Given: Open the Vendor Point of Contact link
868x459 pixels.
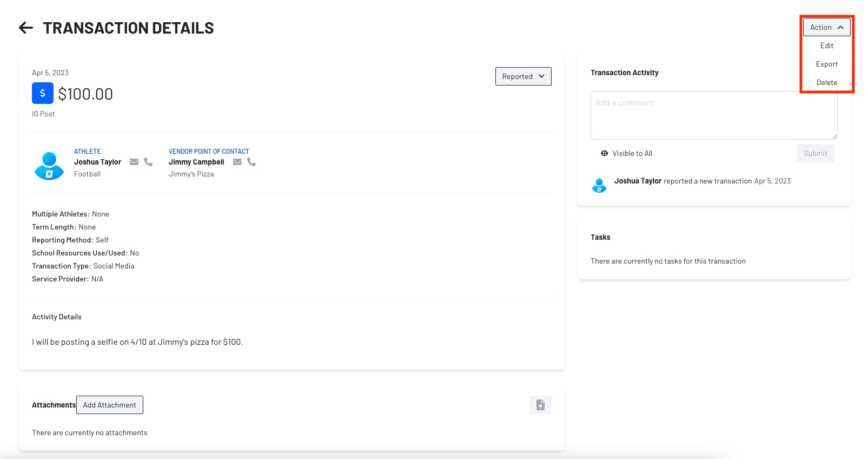Looking at the screenshot, I should point(209,152).
